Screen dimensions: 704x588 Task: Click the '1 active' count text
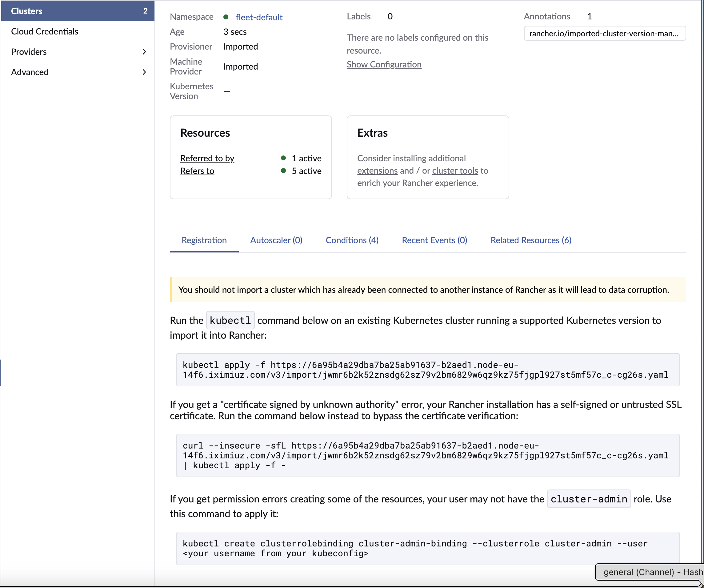(306, 158)
